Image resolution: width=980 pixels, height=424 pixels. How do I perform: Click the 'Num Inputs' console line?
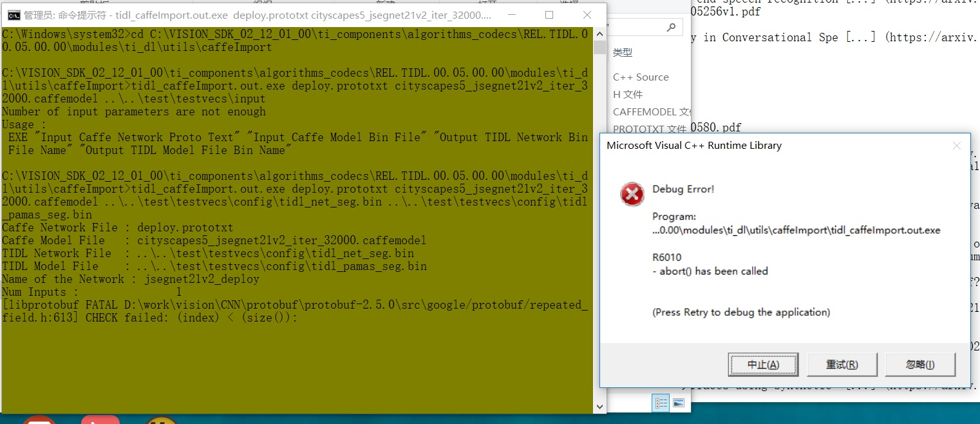[92, 292]
